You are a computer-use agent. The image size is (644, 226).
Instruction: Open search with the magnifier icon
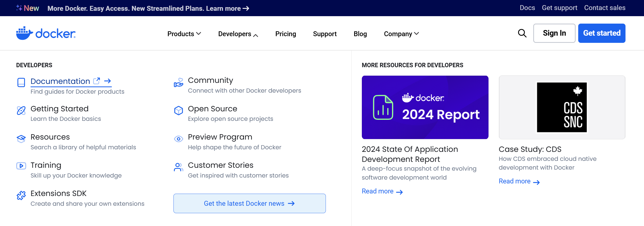(522, 33)
